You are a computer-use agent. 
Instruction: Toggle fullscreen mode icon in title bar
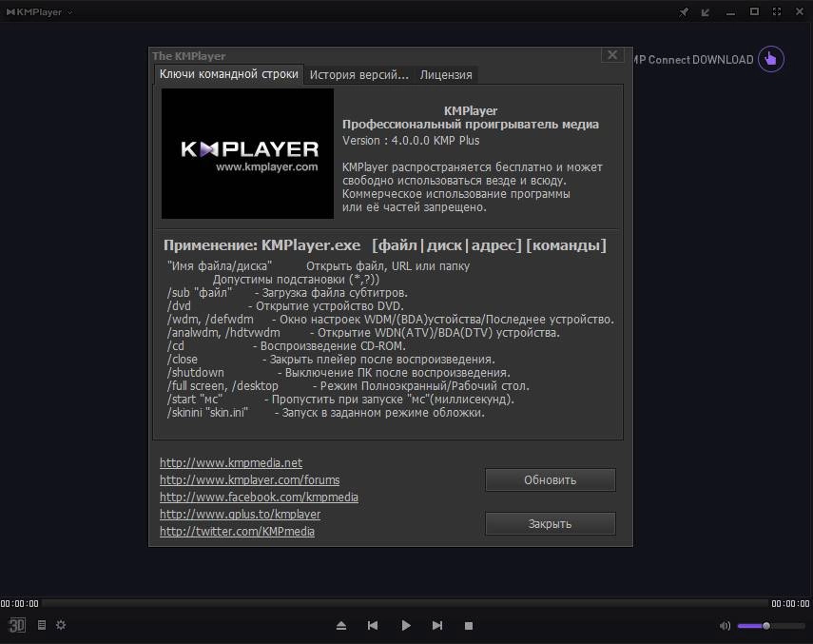pos(777,11)
